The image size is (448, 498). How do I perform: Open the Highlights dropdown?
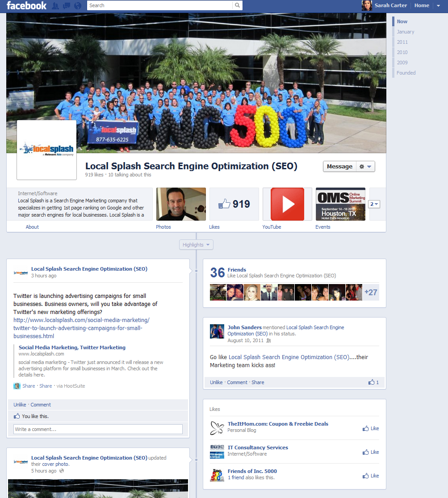pyautogui.click(x=196, y=244)
